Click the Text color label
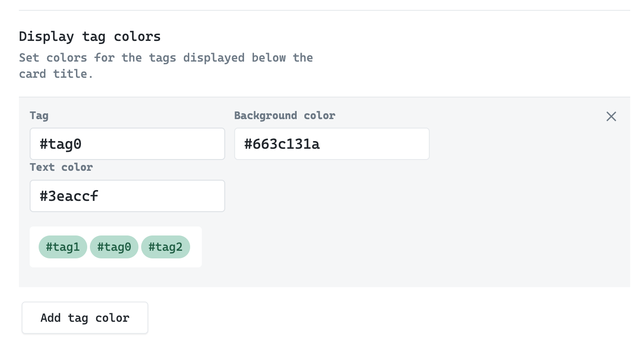The width and height of the screenshot is (641, 364). pyautogui.click(x=61, y=167)
